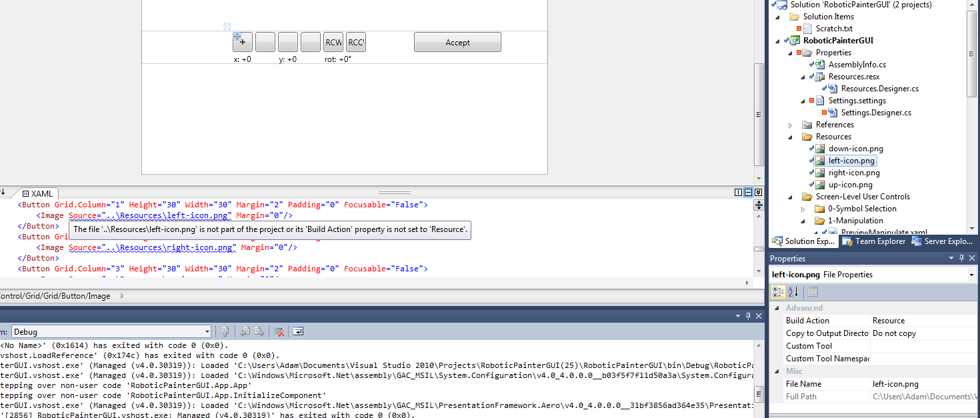The width and height of the screenshot is (980, 418).
Task: Click the designer pane vertical scrollbar
Action: 759,115
